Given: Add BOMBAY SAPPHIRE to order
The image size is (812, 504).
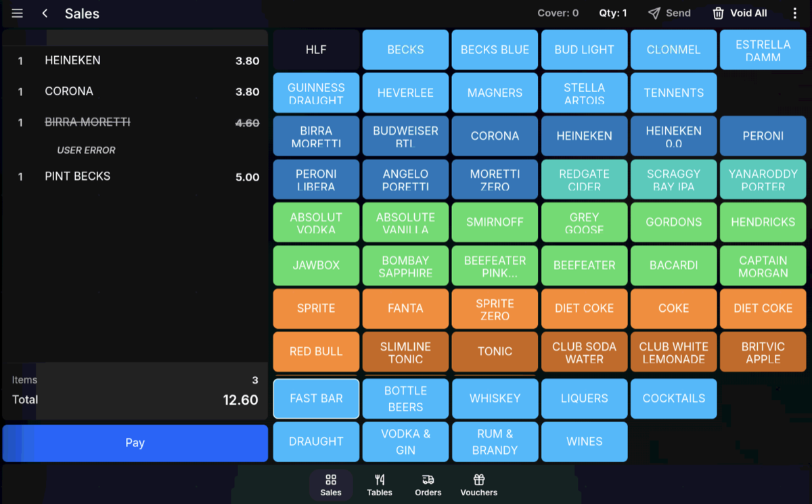Looking at the screenshot, I should (405, 266).
